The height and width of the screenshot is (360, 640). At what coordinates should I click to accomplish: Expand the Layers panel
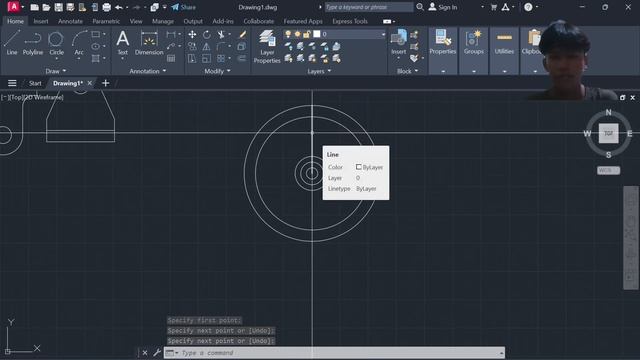click(319, 71)
